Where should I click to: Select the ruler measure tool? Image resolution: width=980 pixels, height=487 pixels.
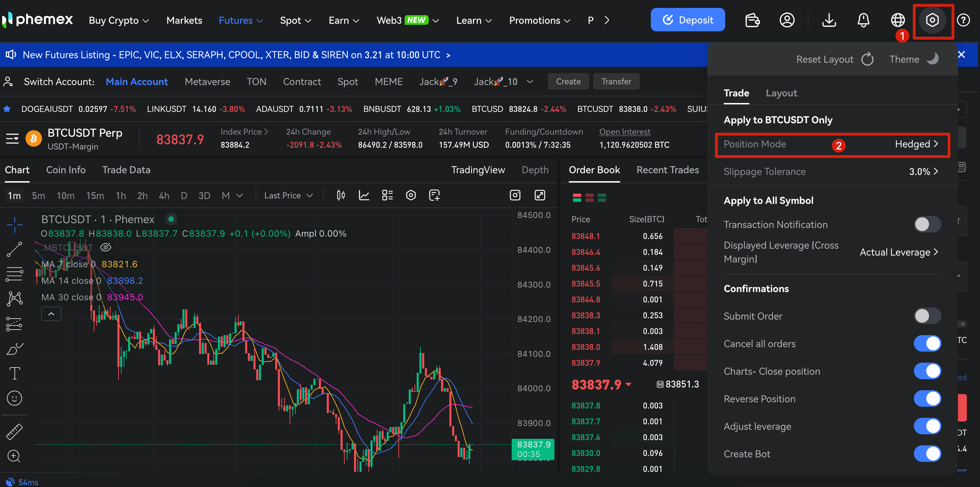tap(14, 432)
